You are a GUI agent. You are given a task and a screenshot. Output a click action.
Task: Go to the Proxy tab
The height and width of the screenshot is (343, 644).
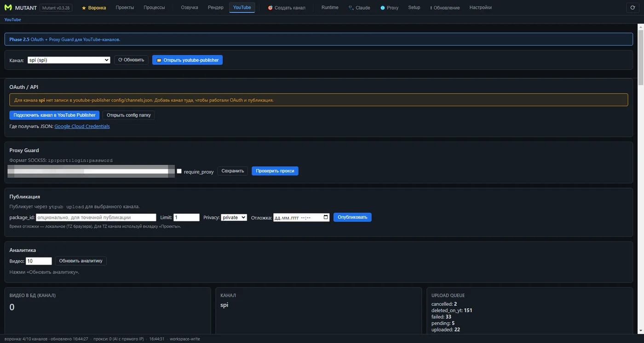click(389, 8)
